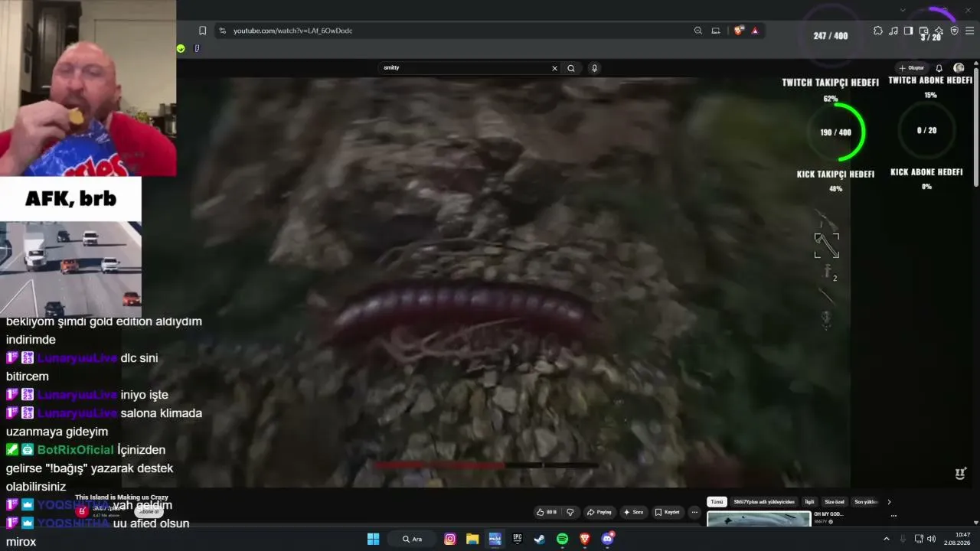Click the 'Paylaş' share button
Screen dimensions: 980x551
[599, 512]
